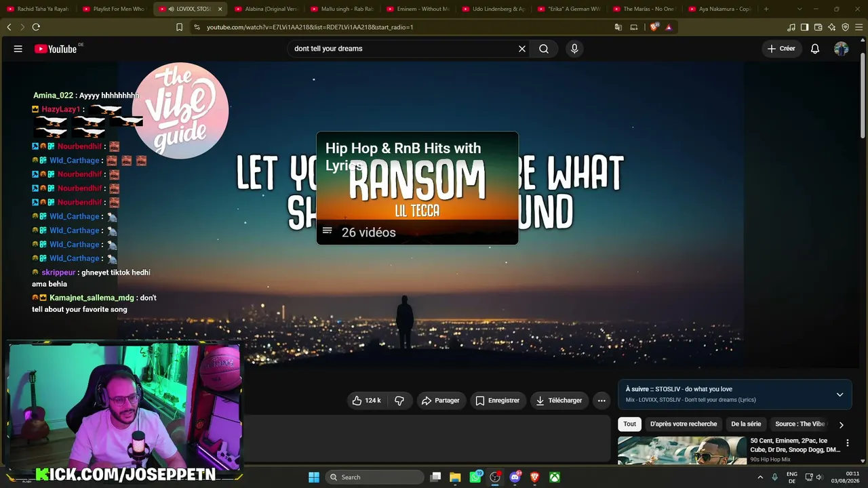Screen dimensions: 868x488
Task: Expand the À suivre playlist panel
Action: [x=840, y=394]
